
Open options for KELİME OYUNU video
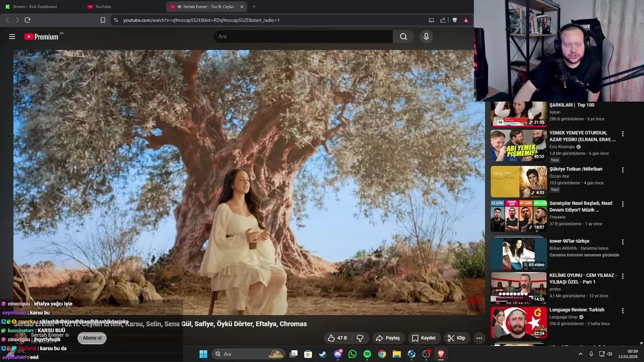[622, 276]
